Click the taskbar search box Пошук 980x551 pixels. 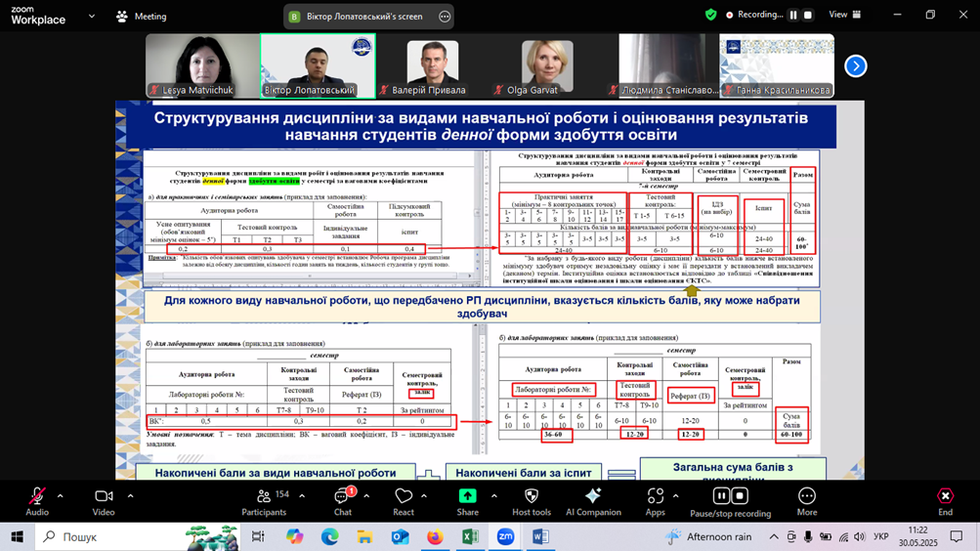(138, 536)
